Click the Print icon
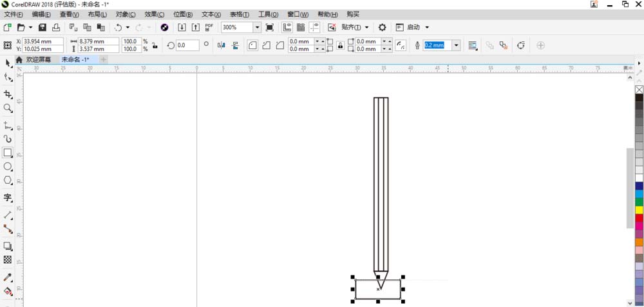Screen dimensions: 644x307 click(56, 28)
